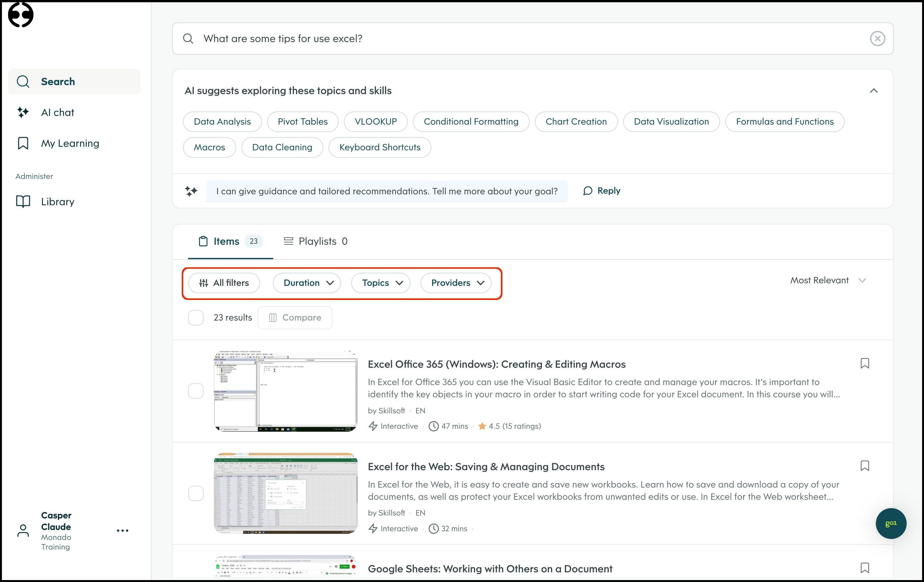This screenshot has width=924, height=582.
Task: Click the Compare button
Action: [295, 317]
